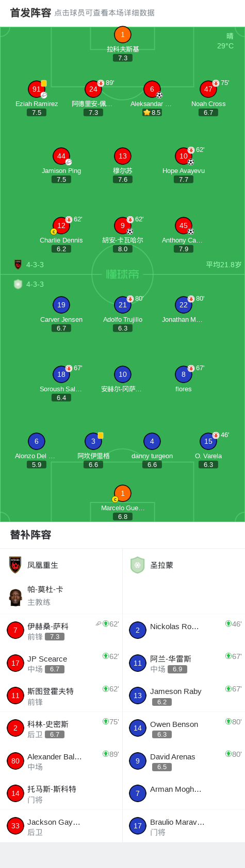Select blue goalkeeper Marcelo Gue… icon

123,493
